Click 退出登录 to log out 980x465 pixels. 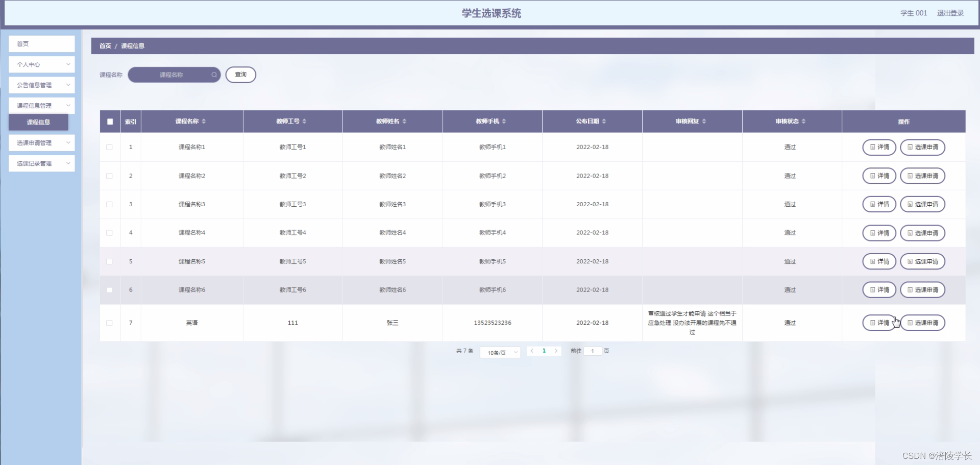[950, 13]
